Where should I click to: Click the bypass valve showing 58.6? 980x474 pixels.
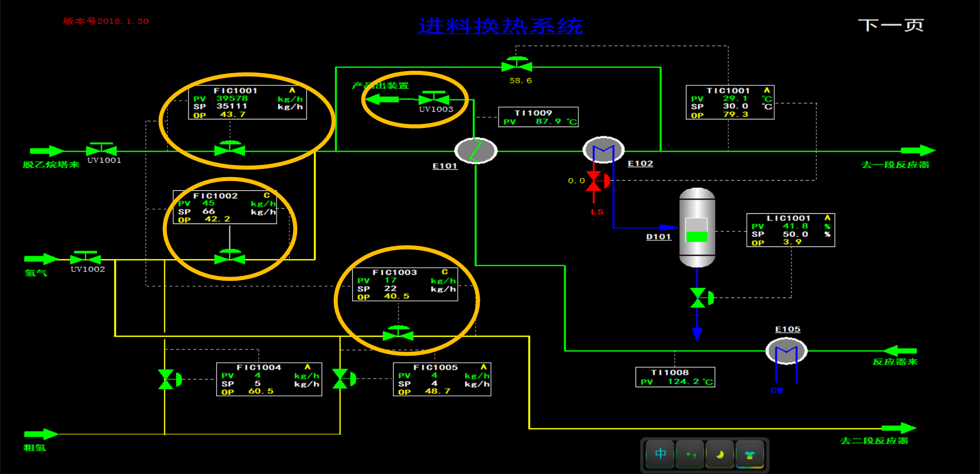click(517, 65)
